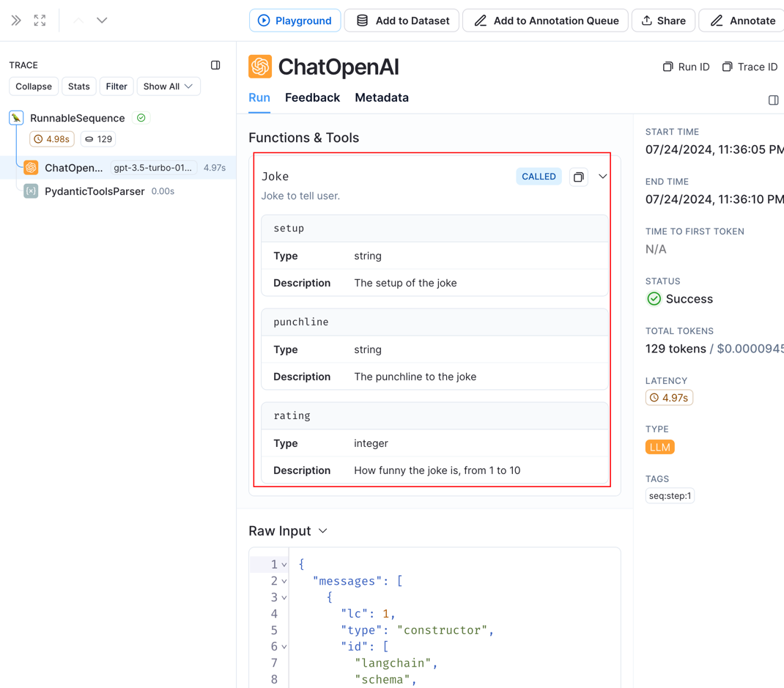784x688 pixels.
Task: Click the LLM type badge
Action: click(660, 447)
